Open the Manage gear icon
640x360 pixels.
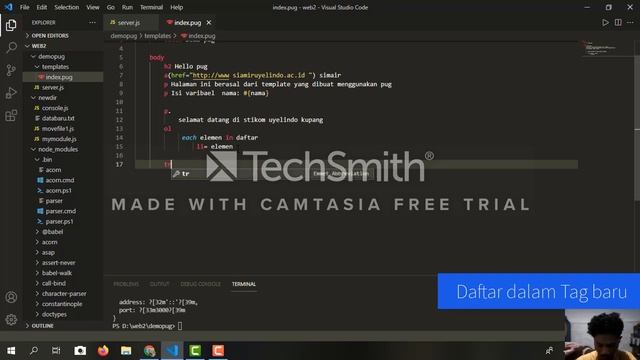[x=11, y=320]
